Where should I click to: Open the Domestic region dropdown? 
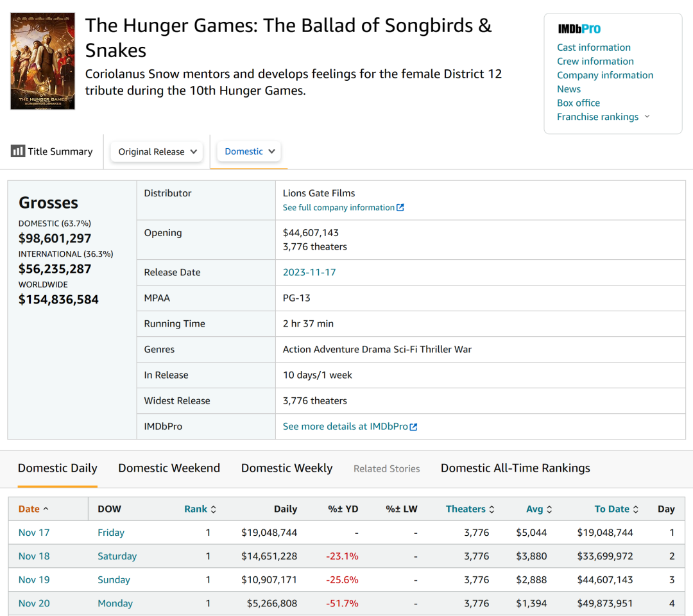click(249, 152)
